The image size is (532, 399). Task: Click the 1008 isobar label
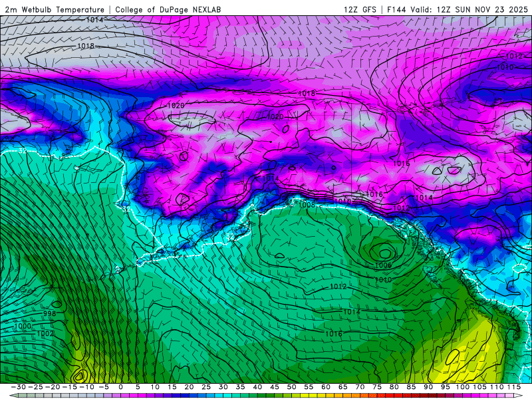pyautogui.click(x=307, y=205)
